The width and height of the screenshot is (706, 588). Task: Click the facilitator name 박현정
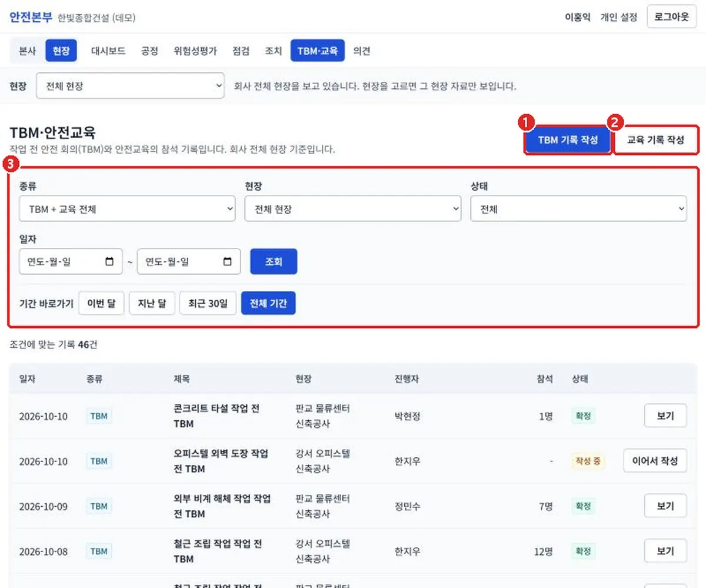coord(408,416)
